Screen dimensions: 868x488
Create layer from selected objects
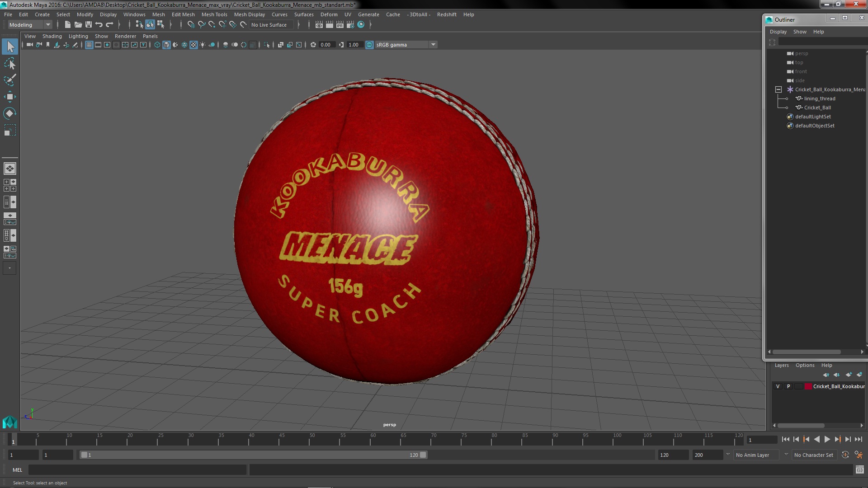click(x=859, y=375)
